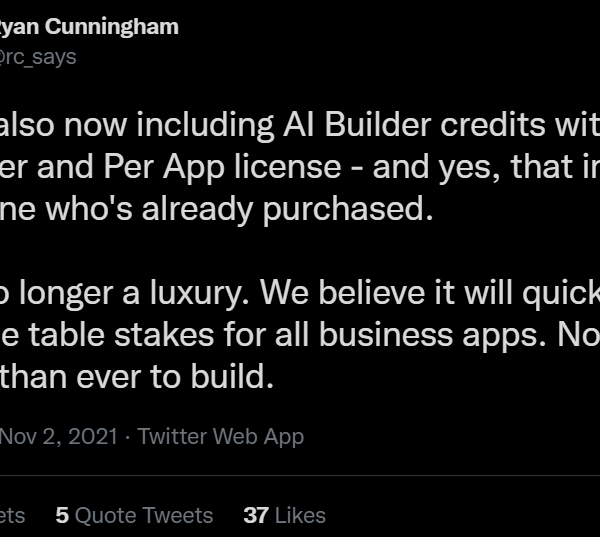Click the phrase 'Per App license'
600x537 pixels.
coord(222,167)
